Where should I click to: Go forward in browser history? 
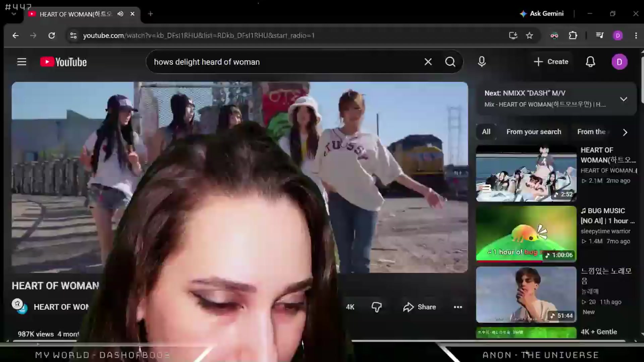33,36
